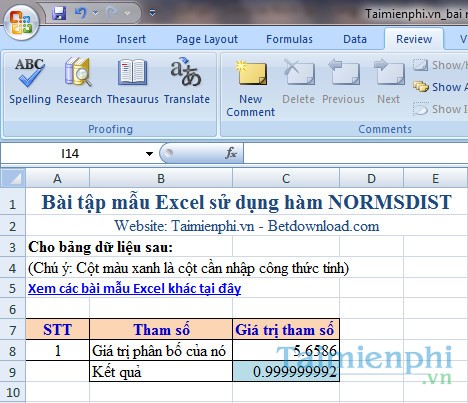Switch to the Home tab
468x403 pixels.
(74, 39)
